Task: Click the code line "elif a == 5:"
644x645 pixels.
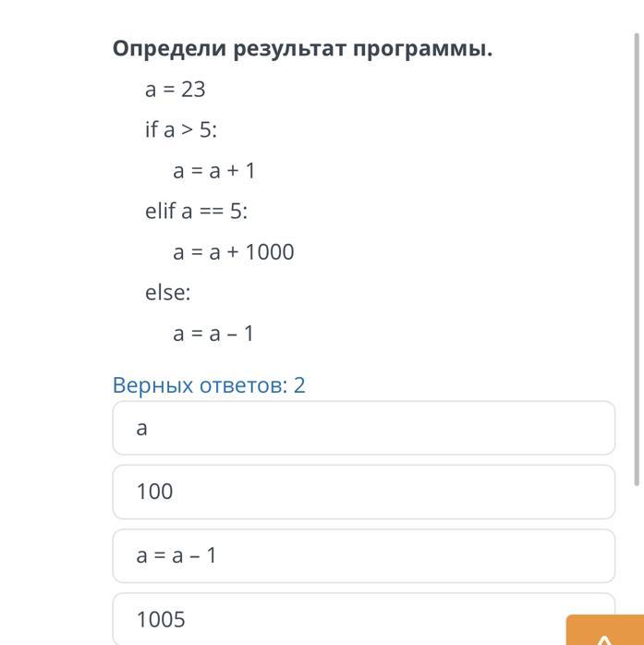Action: (196, 212)
